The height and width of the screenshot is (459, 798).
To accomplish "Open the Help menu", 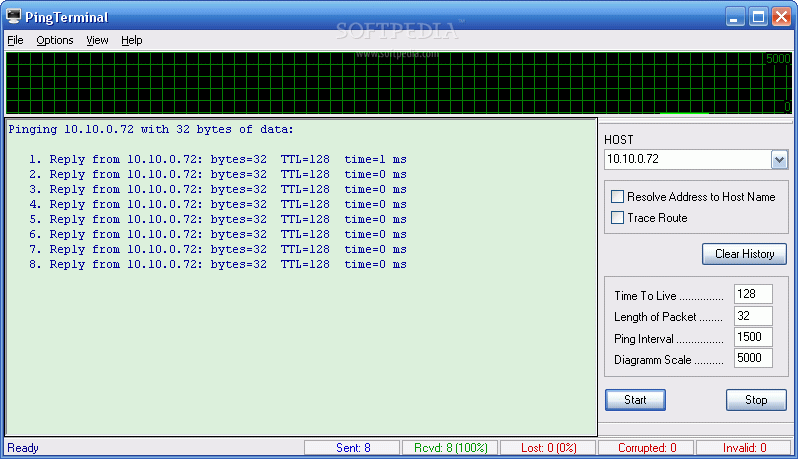I will [x=131, y=40].
